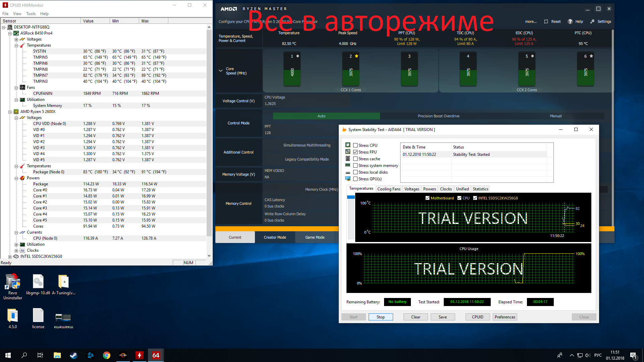Viewport: 644px width, 362px height.
Task: Open Steam from the taskbar
Action: click(x=73, y=355)
